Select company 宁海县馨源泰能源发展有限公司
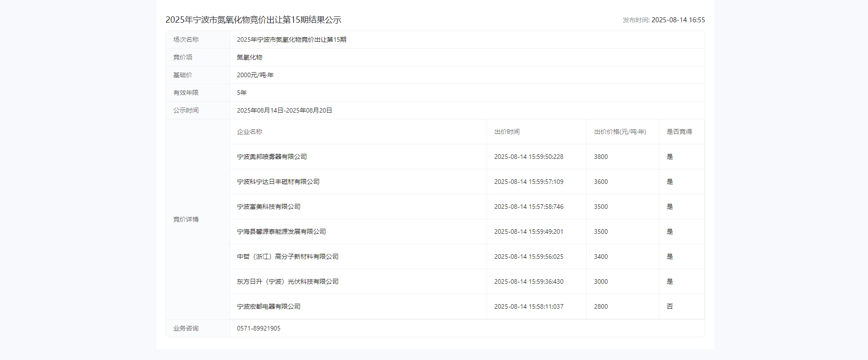The image size is (868, 360). pos(281,232)
